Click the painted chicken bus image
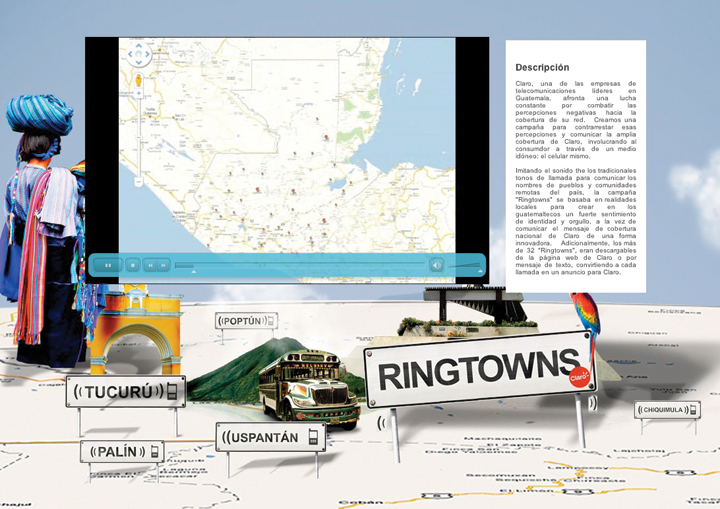The image size is (720, 509). pyautogui.click(x=309, y=389)
